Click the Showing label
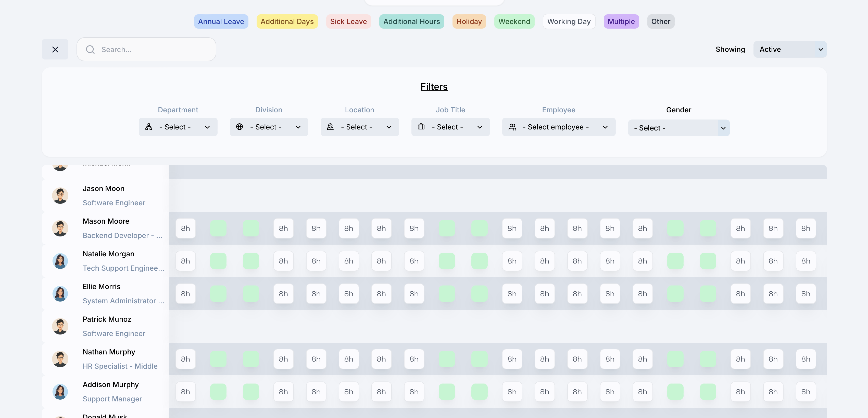The width and height of the screenshot is (868, 418). click(x=730, y=49)
